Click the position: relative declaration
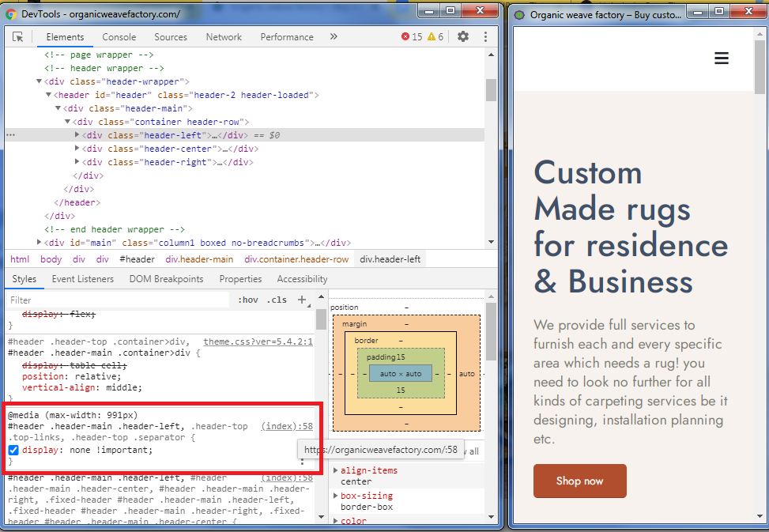 click(x=72, y=376)
